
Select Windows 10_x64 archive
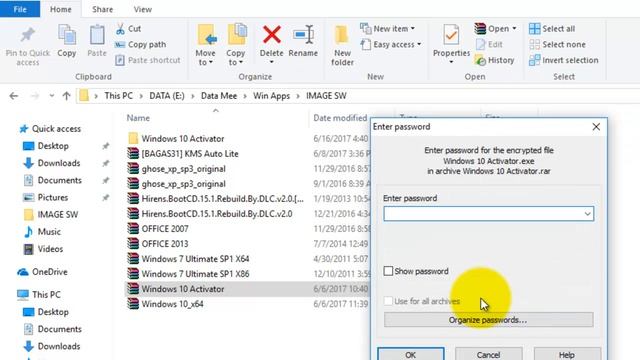click(165, 304)
